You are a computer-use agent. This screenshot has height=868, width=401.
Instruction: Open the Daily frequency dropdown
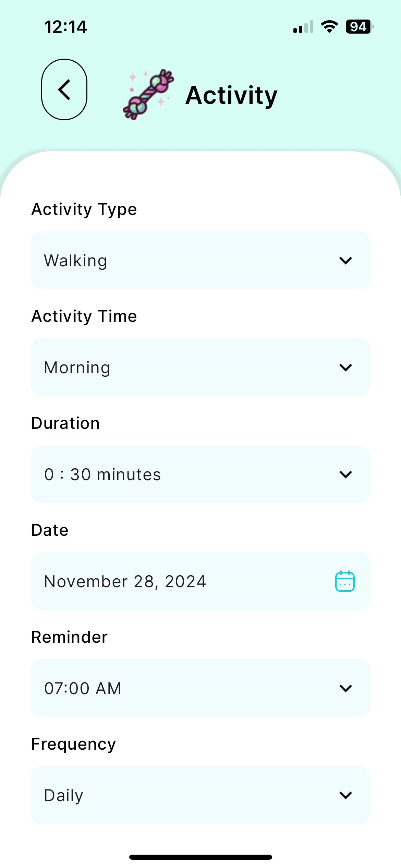(200, 795)
